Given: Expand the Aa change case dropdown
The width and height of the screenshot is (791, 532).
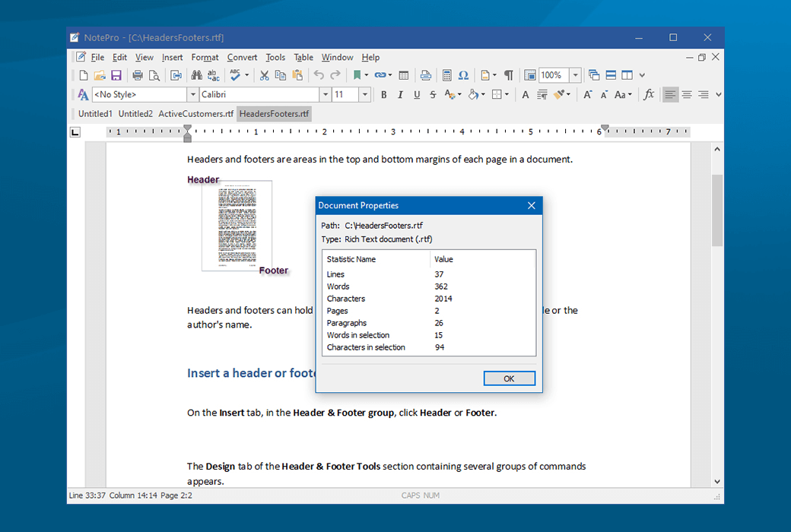Looking at the screenshot, I should point(630,94).
